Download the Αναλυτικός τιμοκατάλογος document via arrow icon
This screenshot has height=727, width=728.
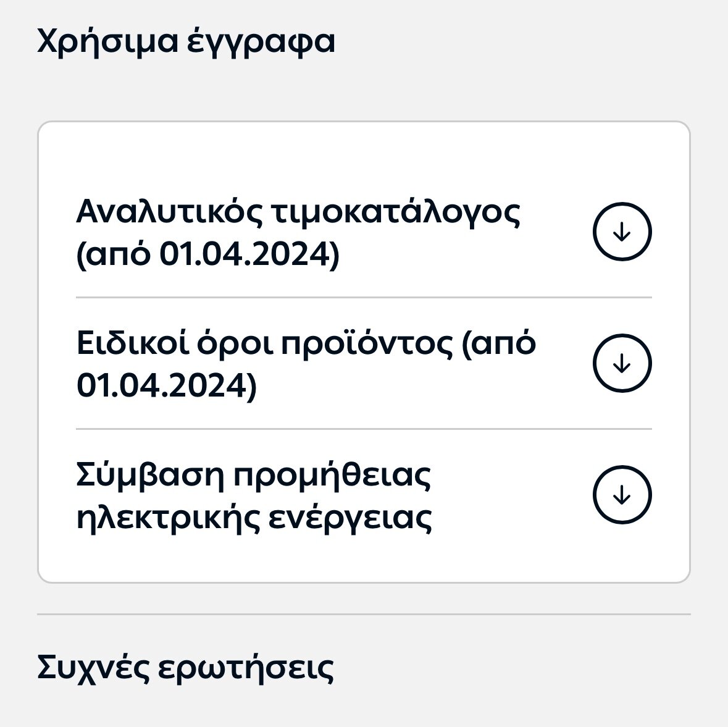(622, 232)
